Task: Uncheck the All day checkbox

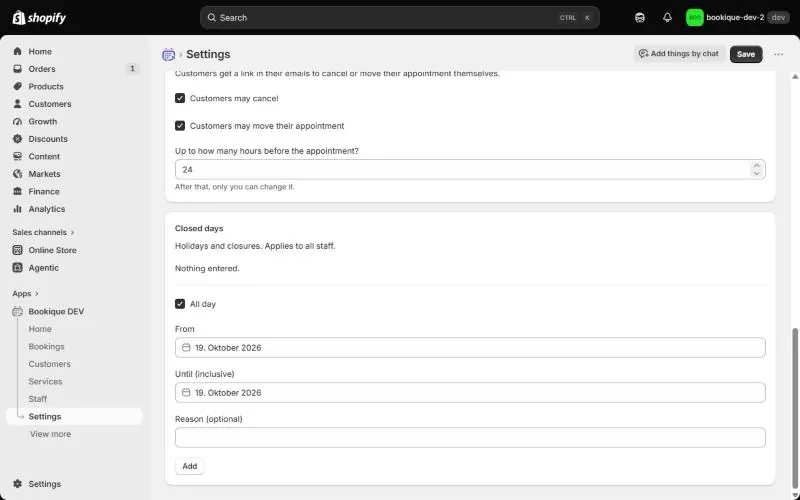Action: coord(180,304)
